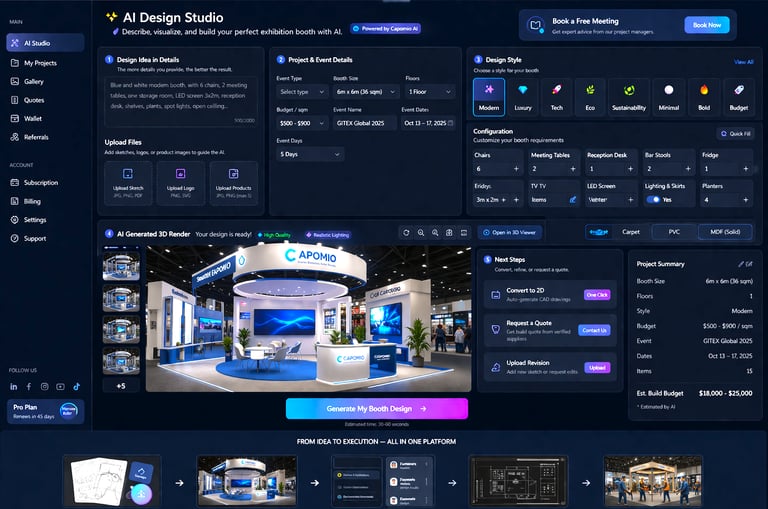The height and width of the screenshot is (509, 768).
Task: Open the Facebook follow icon
Action: coord(29,387)
